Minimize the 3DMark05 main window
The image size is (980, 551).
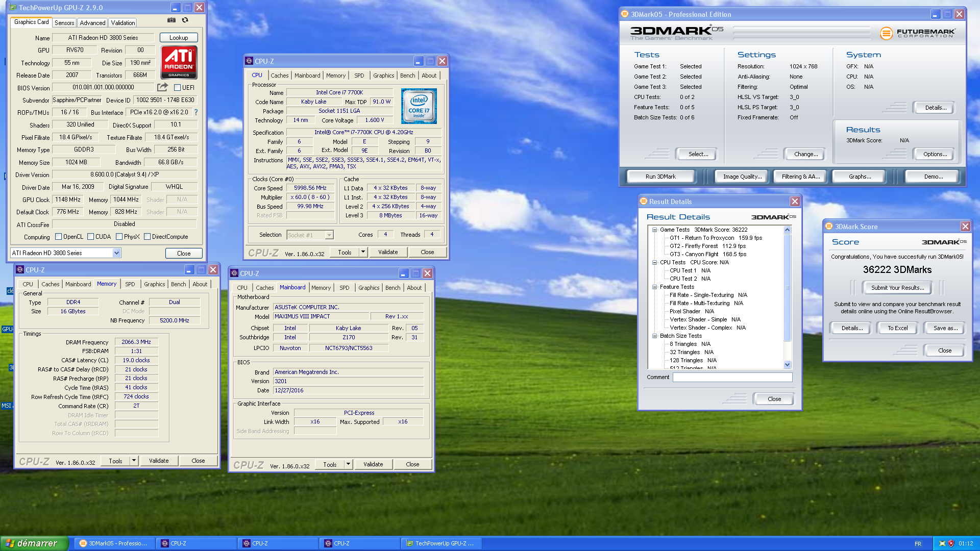tap(935, 14)
